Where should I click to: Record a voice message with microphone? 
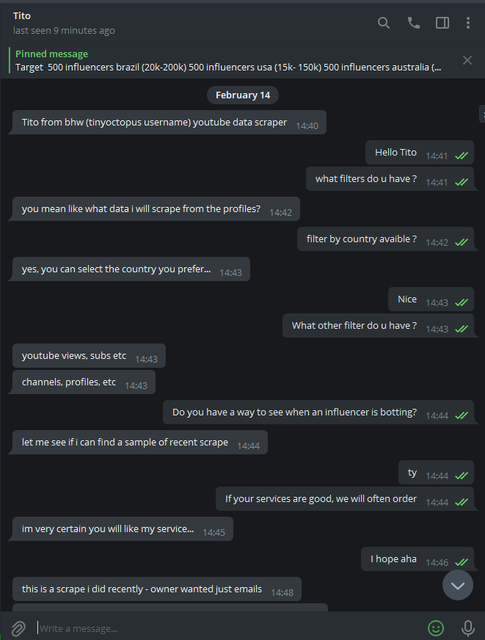468,628
